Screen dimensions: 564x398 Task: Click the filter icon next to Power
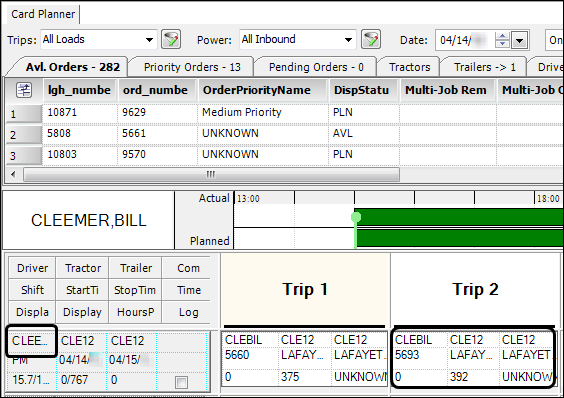[x=371, y=39]
